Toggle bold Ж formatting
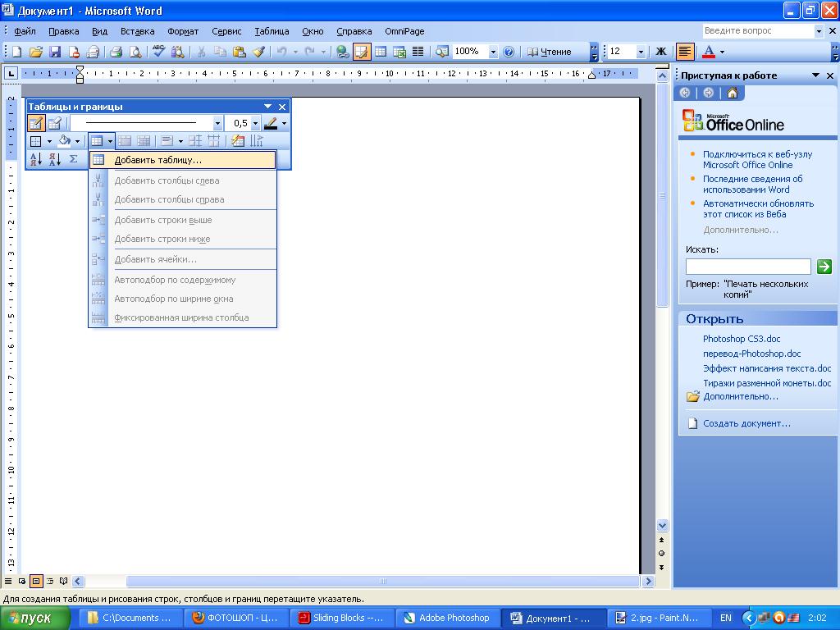Image resolution: width=840 pixels, height=630 pixels. click(661, 52)
